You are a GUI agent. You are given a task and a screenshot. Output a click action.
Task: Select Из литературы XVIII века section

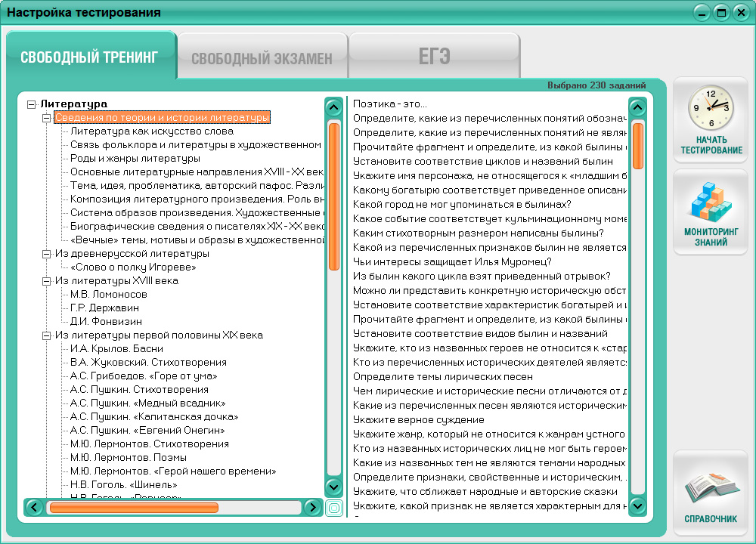tap(116, 280)
